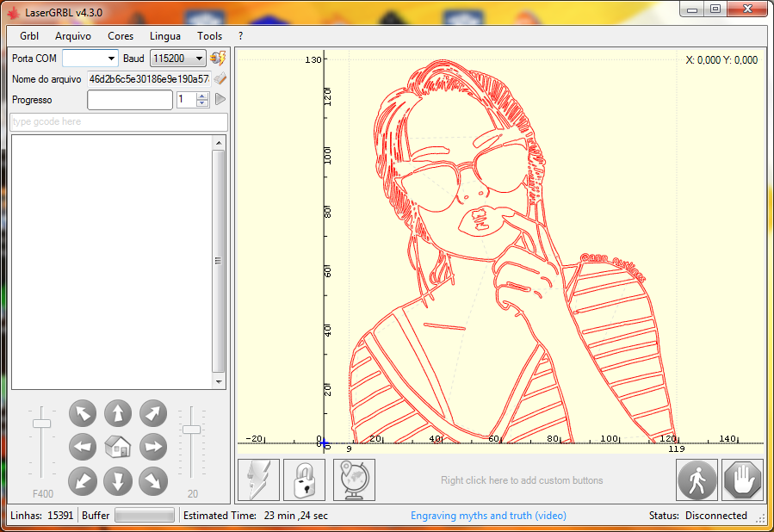Click the Linhas: 15391 status text
Screen dimensions: 774x532
[41, 516]
